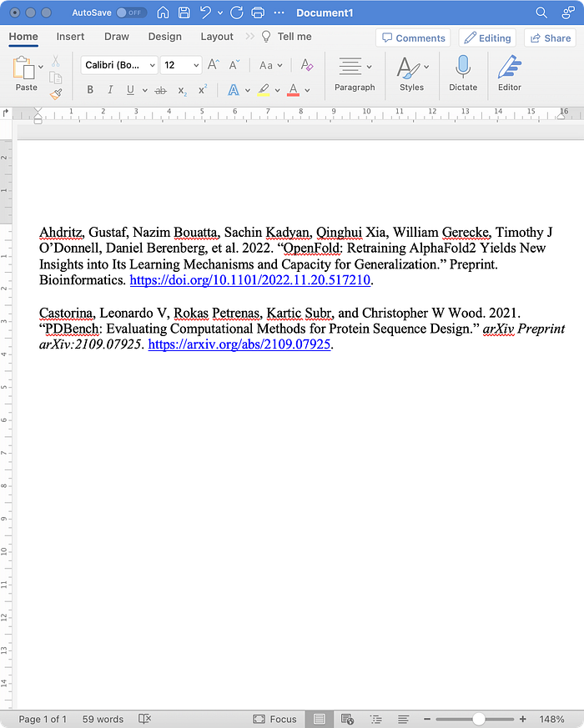Save document with floppy disk icon

tap(184, 13)
